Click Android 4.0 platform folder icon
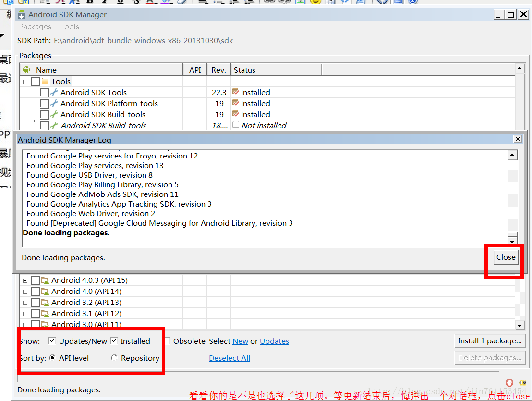The height and width of the screenshot is (401, 532). (x=45, y=292)
